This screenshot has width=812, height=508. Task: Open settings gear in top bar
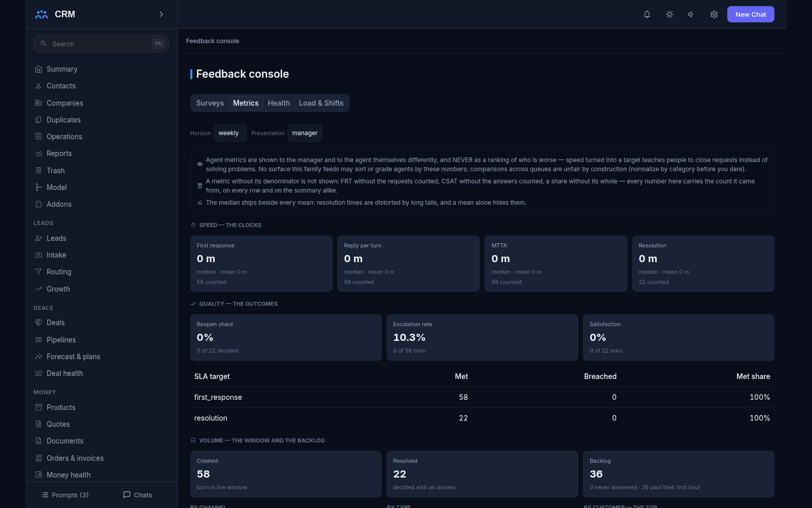click(714, 14)
